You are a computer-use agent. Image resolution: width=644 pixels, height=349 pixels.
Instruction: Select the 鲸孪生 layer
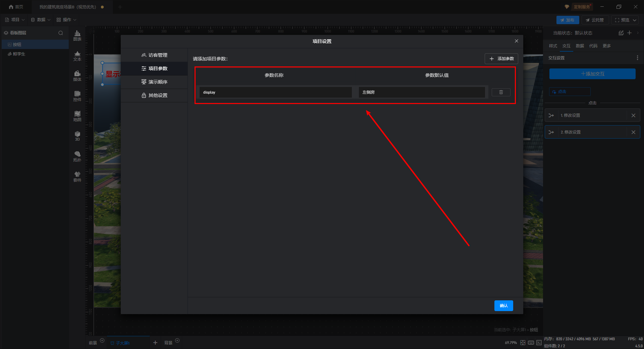[35, 54]
